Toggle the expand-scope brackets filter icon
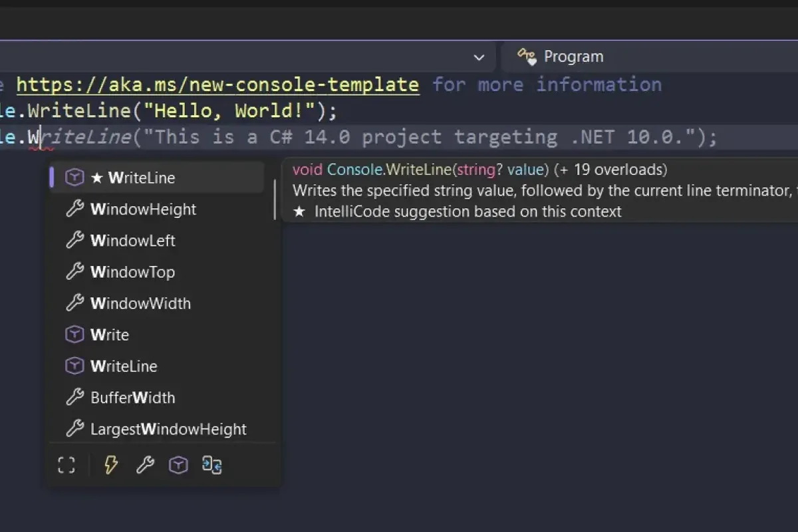 tap(66, 465)
